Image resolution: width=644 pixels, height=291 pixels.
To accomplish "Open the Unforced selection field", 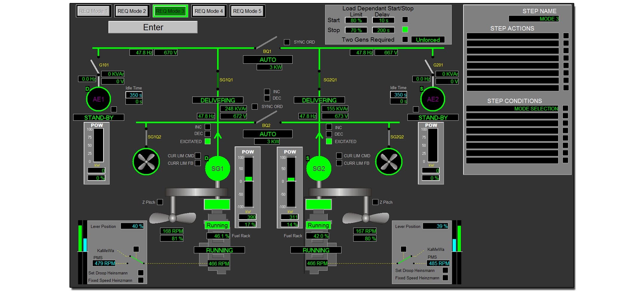I will click(428, 40).
